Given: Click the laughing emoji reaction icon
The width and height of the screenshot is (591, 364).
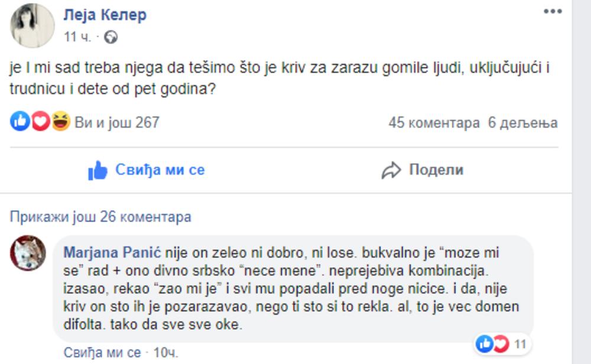Looking at the screenshot, I should pos(60,122).
